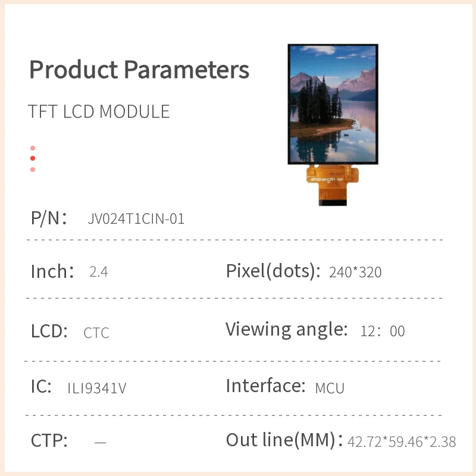The height and width of the screenshot is (476, 476).
Task: Click the bottom pale pink dot
Action: [33, 170]
